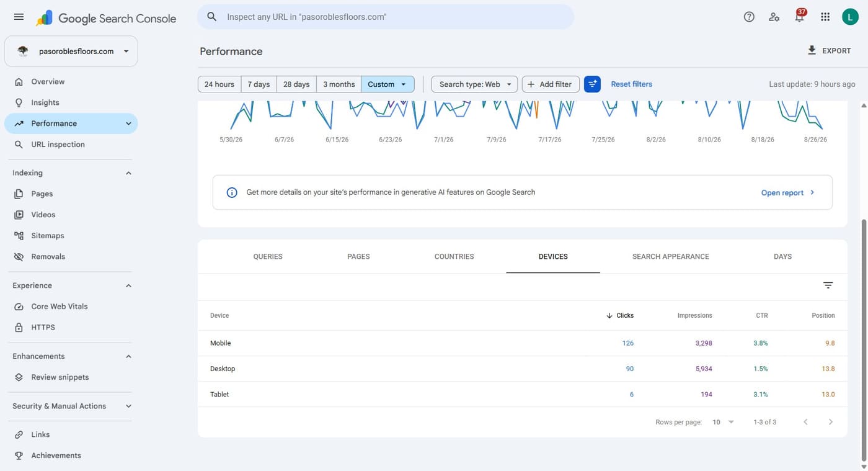The image size is (868, 471).
Task: Open Review snippets enhancement
Action: coord(71,377)
